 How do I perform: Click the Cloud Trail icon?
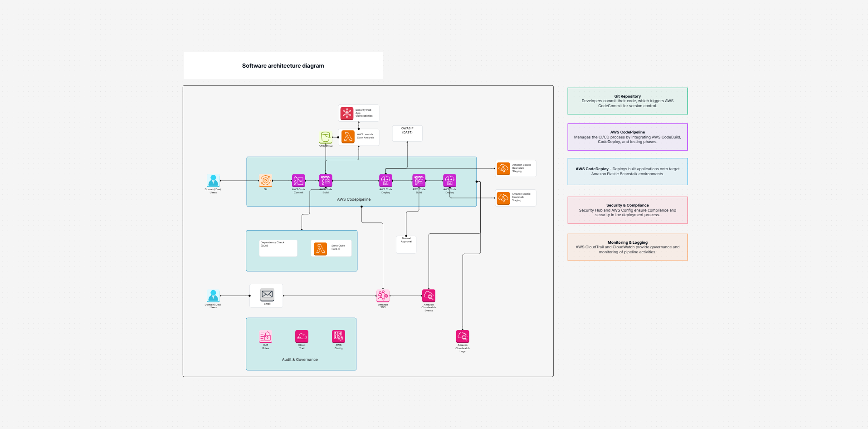302,336
